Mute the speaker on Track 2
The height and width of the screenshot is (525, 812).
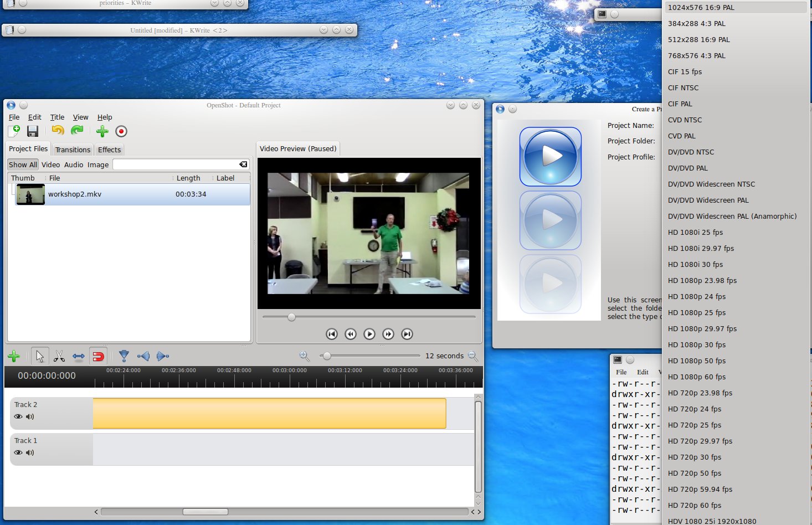pos(30,416)
